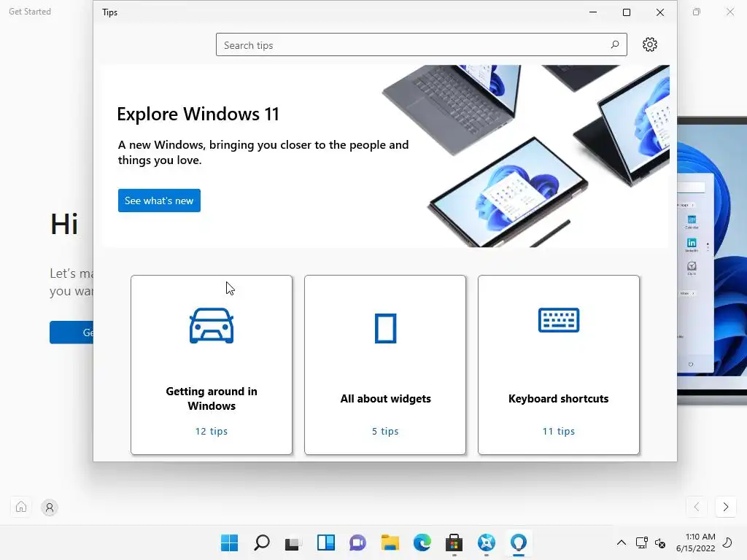The width and height of the screenshot is (747, 560).
Task: Click the account icon in Get Started
Action: pyautogui.click(x=50, y=507)
